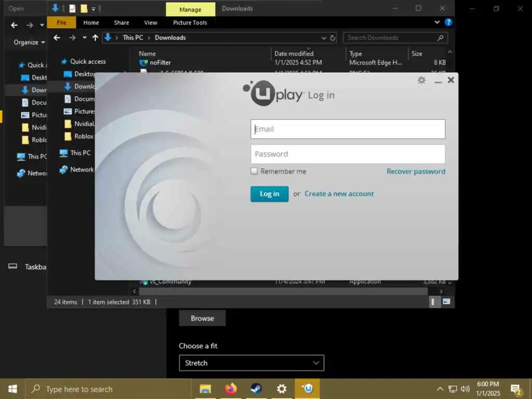Click the Downloads folder icon in nav pane
This screenshot has width=532, height=399.
(x=68, y=87)
